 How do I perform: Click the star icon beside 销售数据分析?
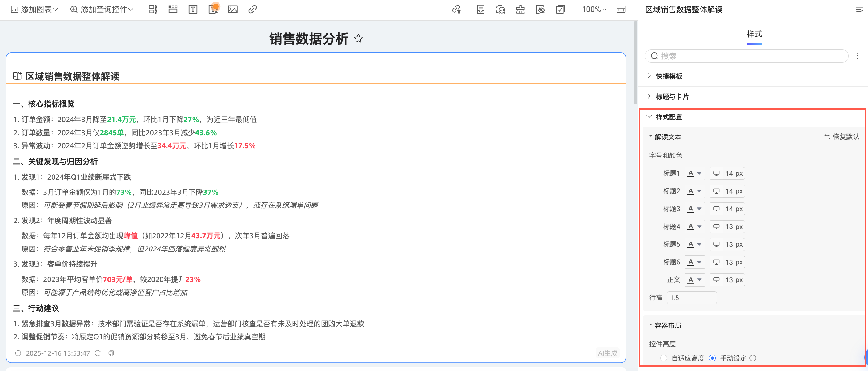click(x=358, y=39)
